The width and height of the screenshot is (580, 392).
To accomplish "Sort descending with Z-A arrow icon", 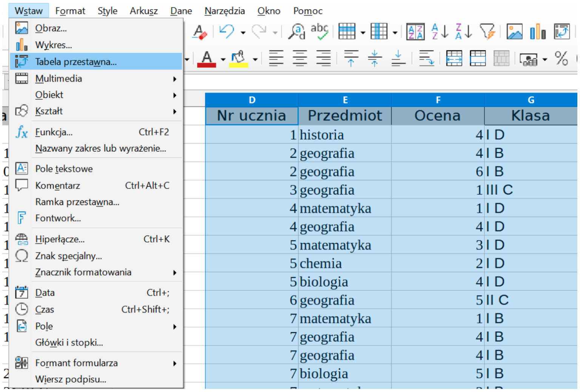I will coord(463,32).
